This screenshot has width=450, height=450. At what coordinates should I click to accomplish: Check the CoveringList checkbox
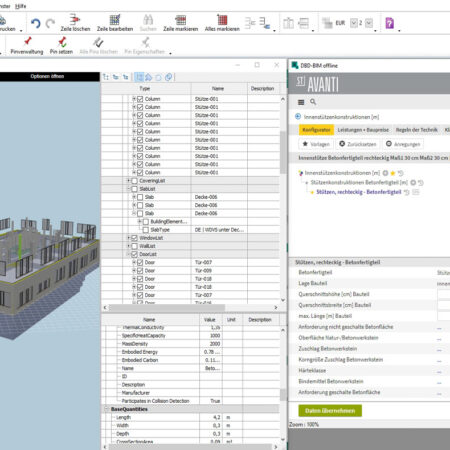click(134, 181)
